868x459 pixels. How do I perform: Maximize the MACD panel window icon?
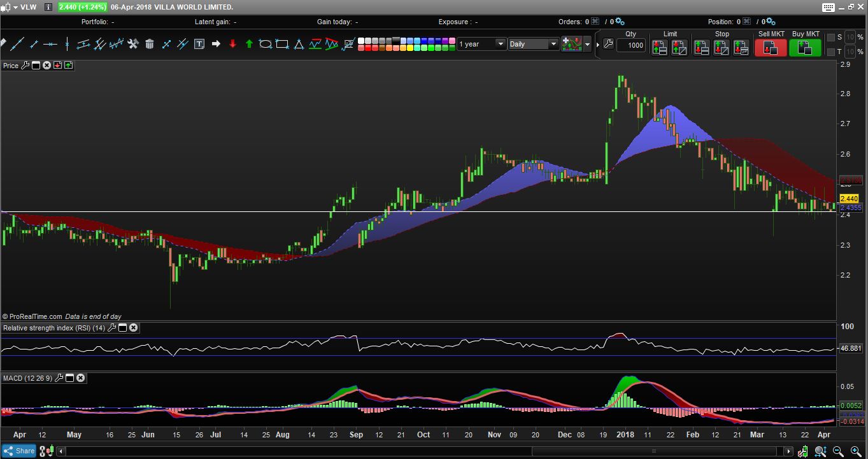[x=70, y=378]
